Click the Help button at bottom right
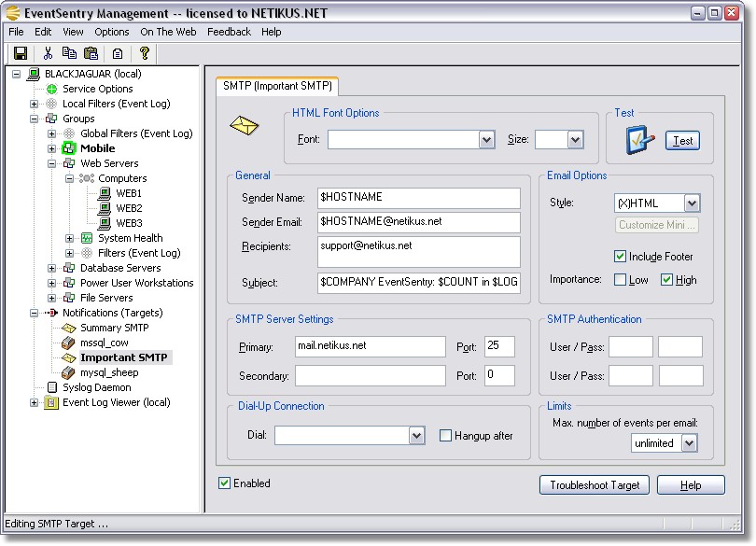The image size is (756, 546). point(691,485)
